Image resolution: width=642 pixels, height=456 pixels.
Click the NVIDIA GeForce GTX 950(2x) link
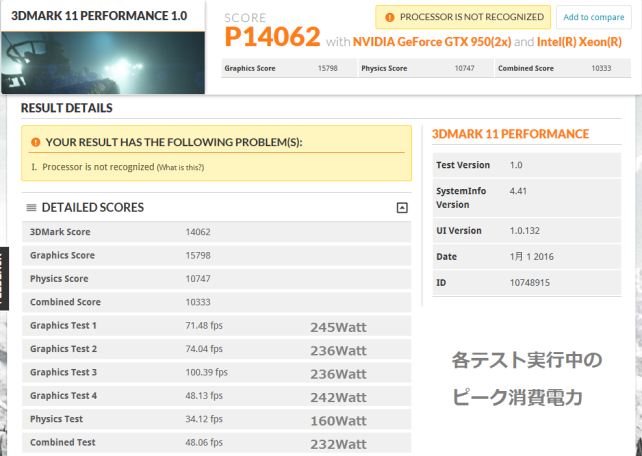pos(432,42)
